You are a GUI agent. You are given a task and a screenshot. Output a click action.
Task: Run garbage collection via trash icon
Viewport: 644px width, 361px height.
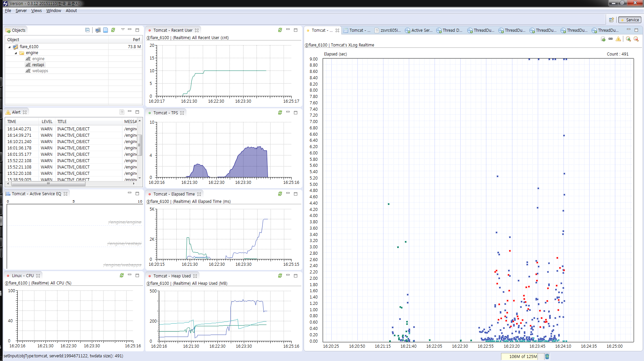(547, 356)
